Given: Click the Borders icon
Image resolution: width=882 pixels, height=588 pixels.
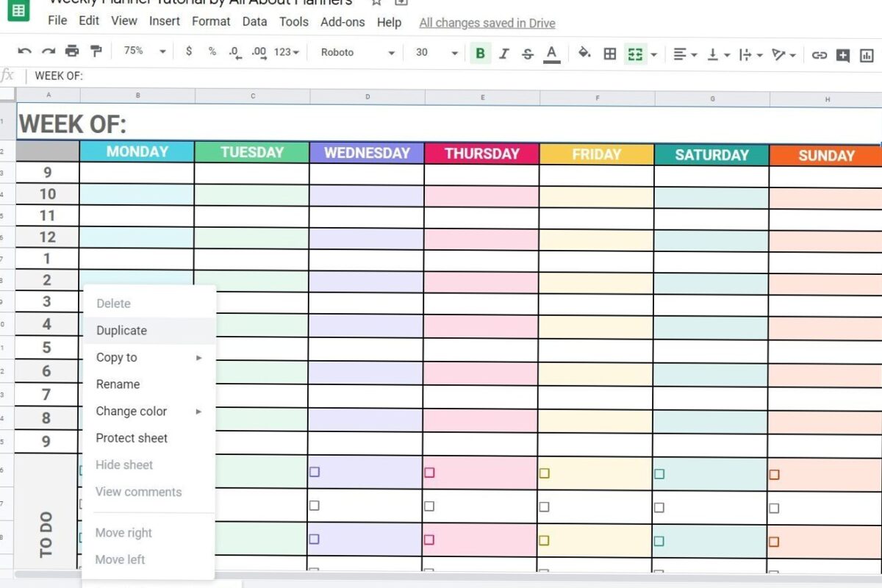Looking at the screenshot, I should [609, 52].
